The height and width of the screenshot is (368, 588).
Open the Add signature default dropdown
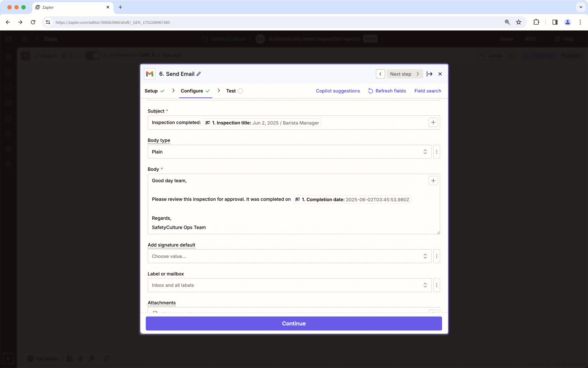[x=289, y=256]
